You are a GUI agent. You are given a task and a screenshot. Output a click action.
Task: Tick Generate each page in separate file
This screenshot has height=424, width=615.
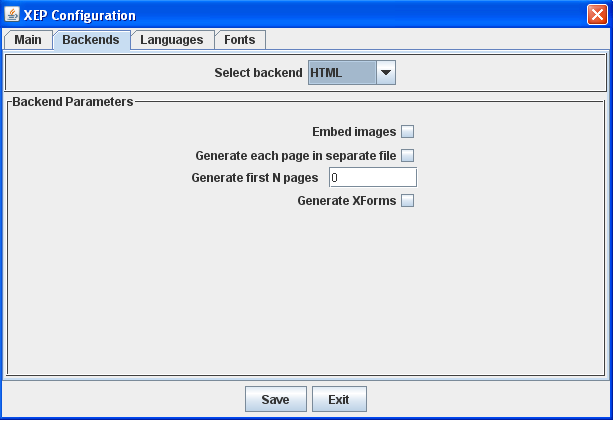point(408,156)
